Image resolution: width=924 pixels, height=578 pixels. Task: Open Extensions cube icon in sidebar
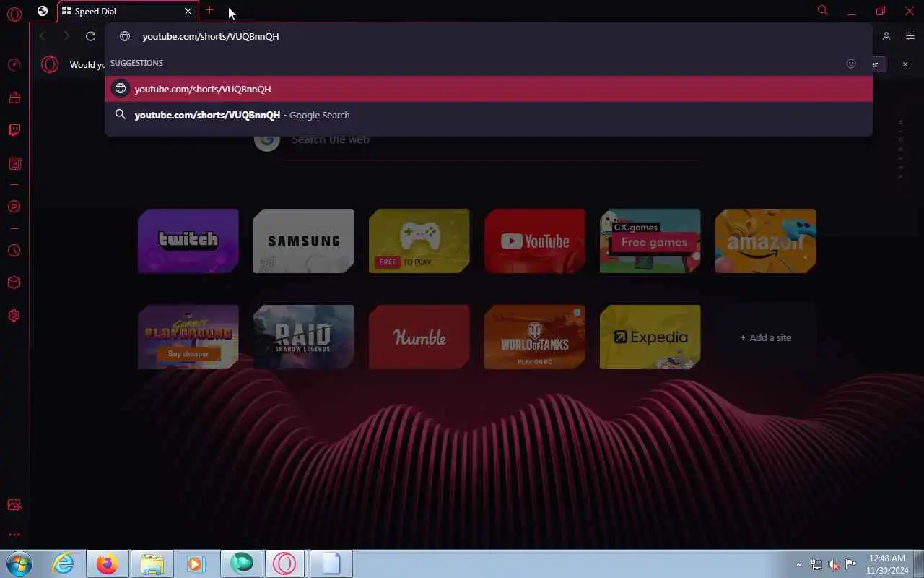click(14, 282)
